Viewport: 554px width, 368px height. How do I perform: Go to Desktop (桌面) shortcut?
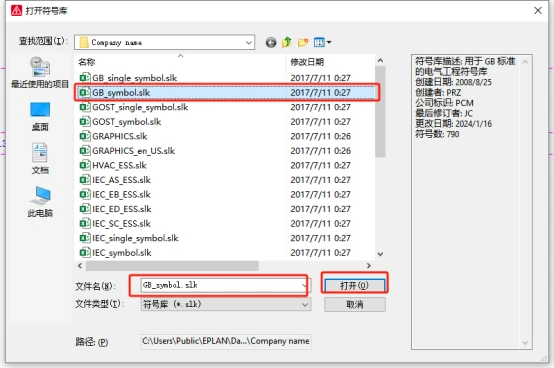click(40, 117)
